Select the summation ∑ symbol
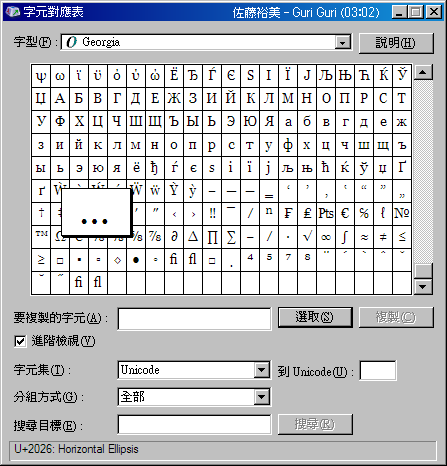The height and width of the screenshot is (466, 447). coord(231,237)
